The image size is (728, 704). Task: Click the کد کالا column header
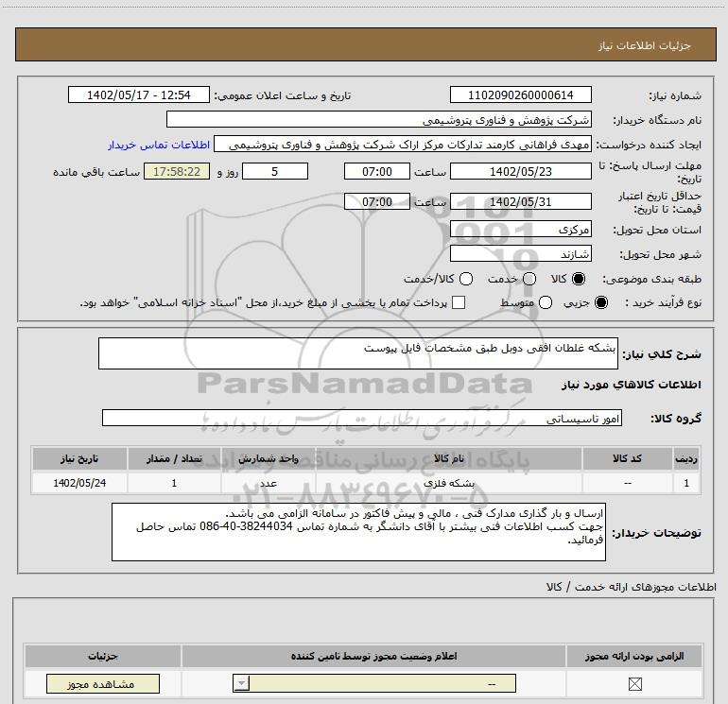point(627,458)
